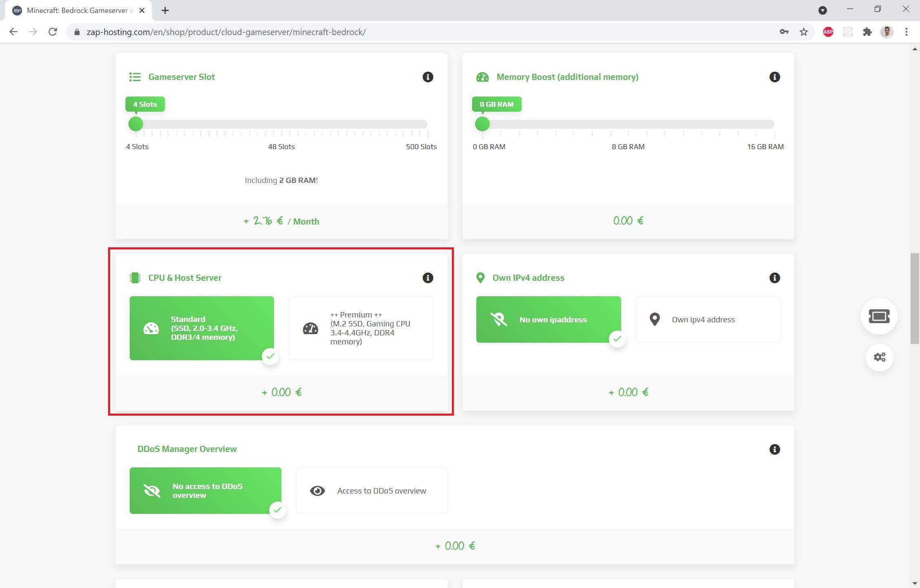Viewport: 920px width, 588px height.
Task: Reload the page
Action: 53,32
